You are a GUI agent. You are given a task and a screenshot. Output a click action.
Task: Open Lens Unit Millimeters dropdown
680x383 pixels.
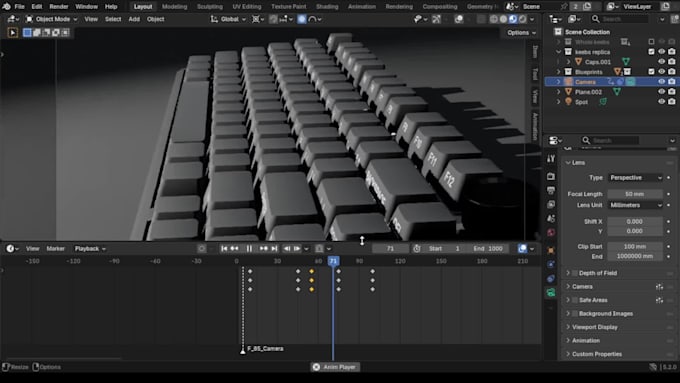click(x=635, y=205)
